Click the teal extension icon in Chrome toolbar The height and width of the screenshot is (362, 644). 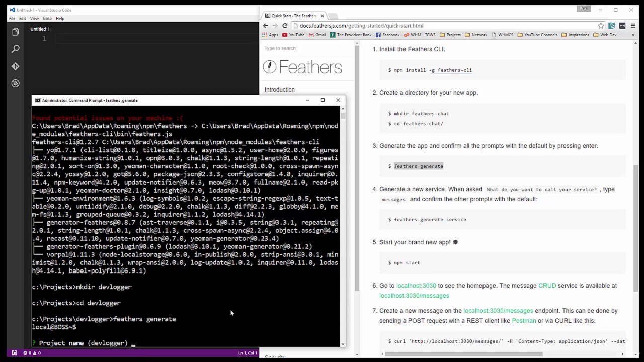(x=612, y=26)
